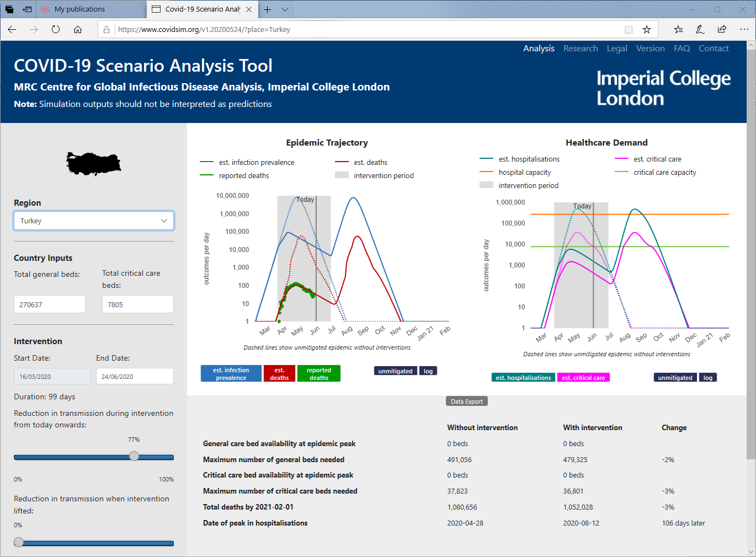Click the add notes pen icon

pos(700,30)
